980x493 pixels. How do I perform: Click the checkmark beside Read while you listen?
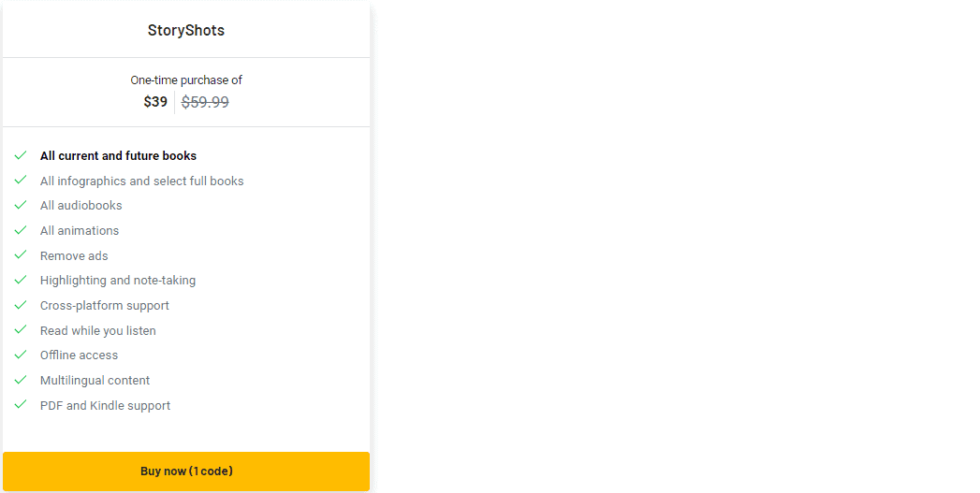click(x=21, y=330)
